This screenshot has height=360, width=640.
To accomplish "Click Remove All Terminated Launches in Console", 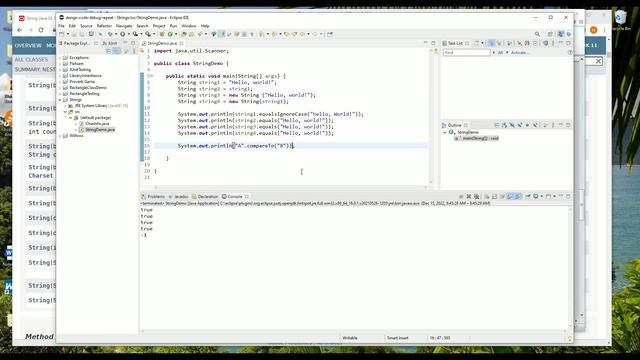I will 477,197.
